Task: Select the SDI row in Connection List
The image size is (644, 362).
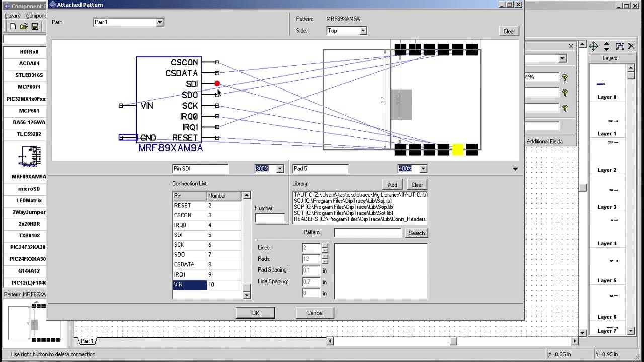Action: [x=207, y=235]
